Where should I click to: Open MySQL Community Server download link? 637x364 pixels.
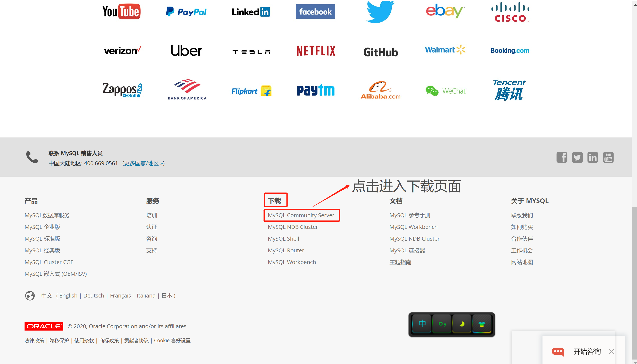pyautogui.click(x=301, y=215)
